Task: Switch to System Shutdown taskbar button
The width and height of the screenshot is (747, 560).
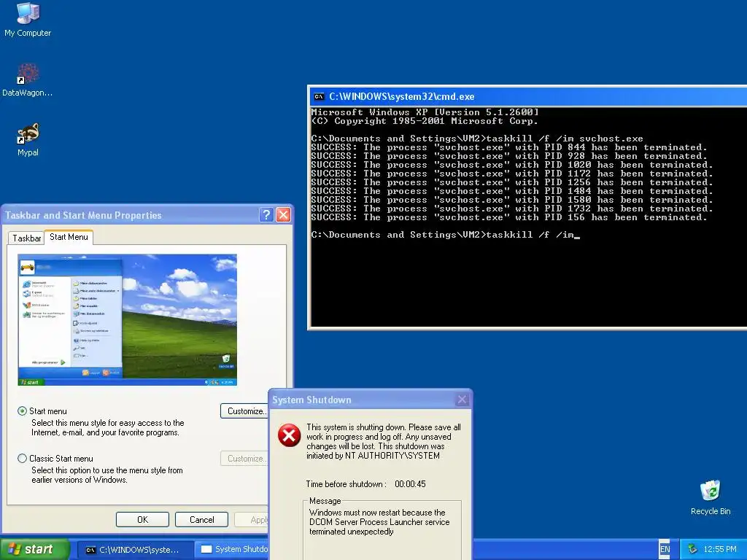Action: (x=233, y=550)
